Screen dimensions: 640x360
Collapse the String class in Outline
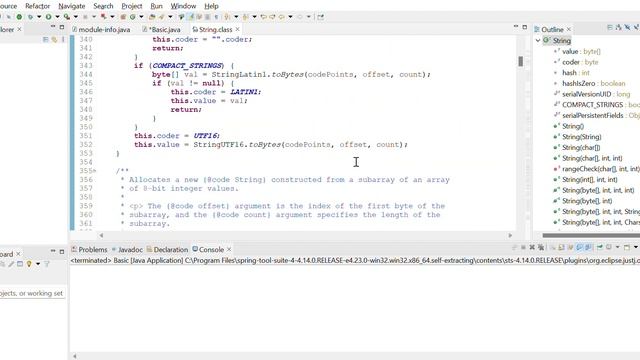[x=538, y=40]
